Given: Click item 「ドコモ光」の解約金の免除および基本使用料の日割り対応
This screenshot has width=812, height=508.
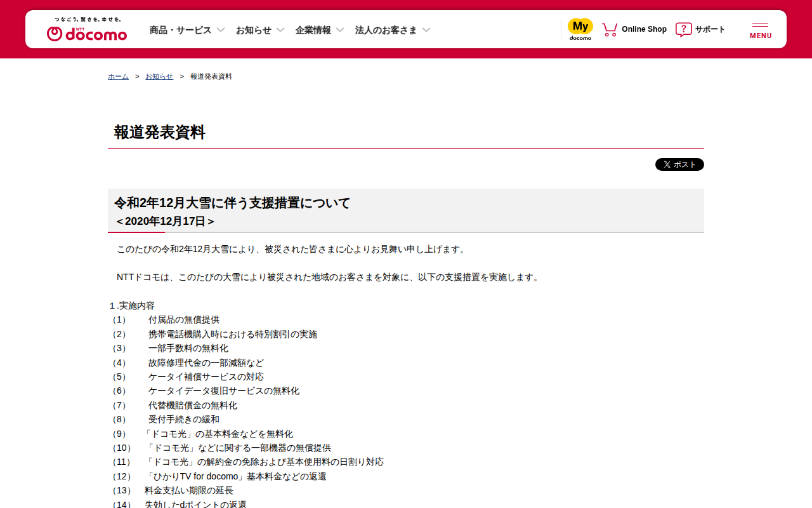Looking at the screenshot, I should (264, 462).
